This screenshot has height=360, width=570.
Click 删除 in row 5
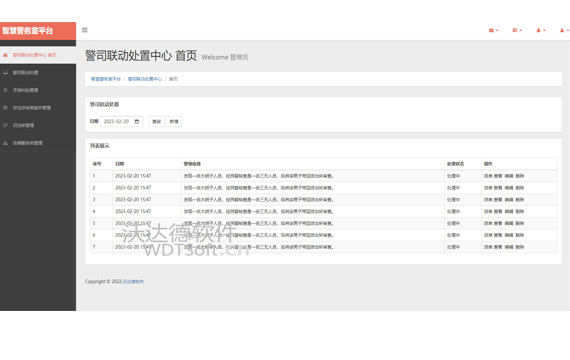point(519,223)
